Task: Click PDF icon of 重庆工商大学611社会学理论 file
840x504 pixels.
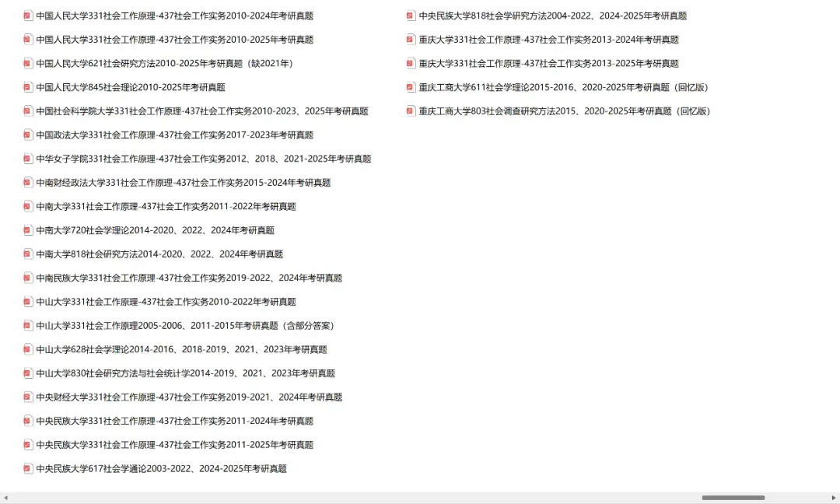Action: (x=411, y=87)
